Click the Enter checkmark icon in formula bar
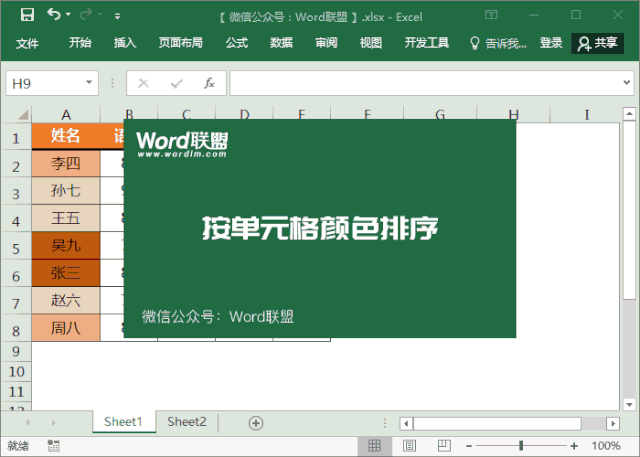The height and width of the screenshot is (457, 640). click(177, 84)
